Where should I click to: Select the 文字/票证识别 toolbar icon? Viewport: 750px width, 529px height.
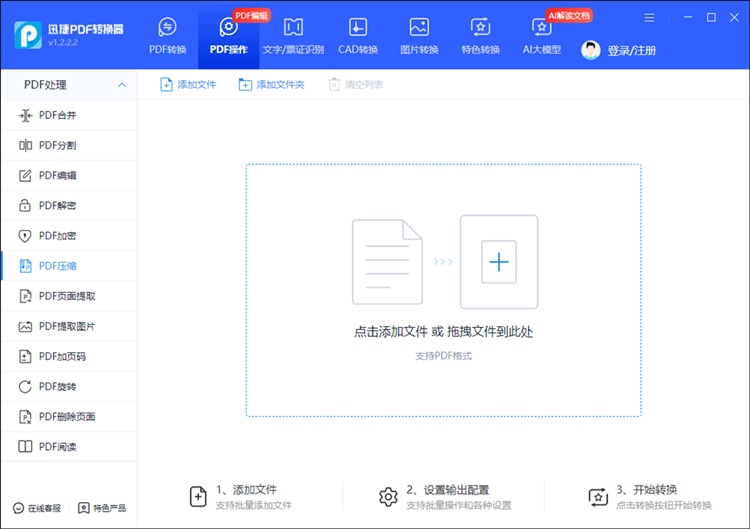click(294, 27)
